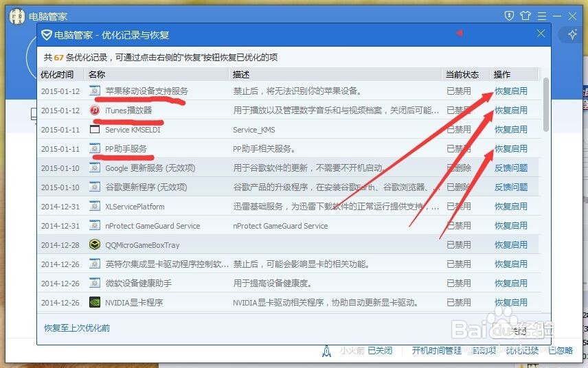
Task: Click 恢复启用 for Service KMSELDI
Action: (511, 130)
